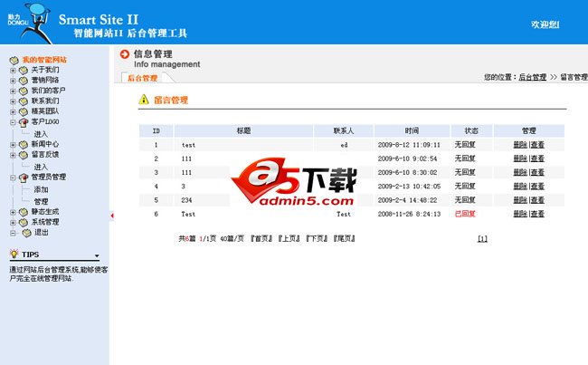
Task: Open 管理 under 管理员管理
Action: click(x=41, y=201)
